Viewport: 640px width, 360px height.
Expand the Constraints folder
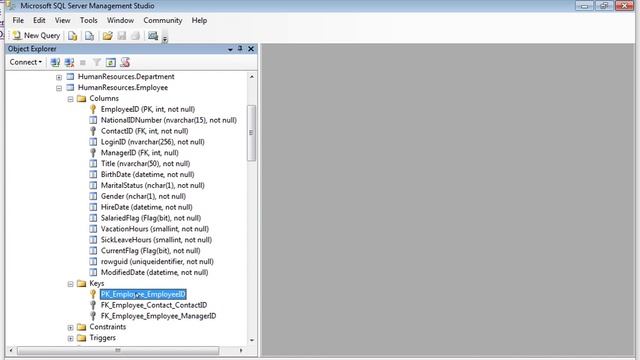click(x=71, y=328)
